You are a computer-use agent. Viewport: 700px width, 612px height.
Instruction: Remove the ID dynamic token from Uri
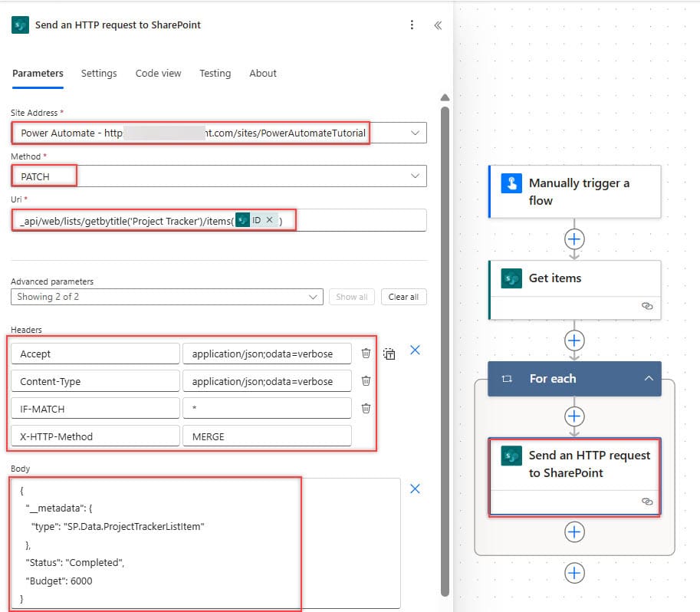[270, 220]
